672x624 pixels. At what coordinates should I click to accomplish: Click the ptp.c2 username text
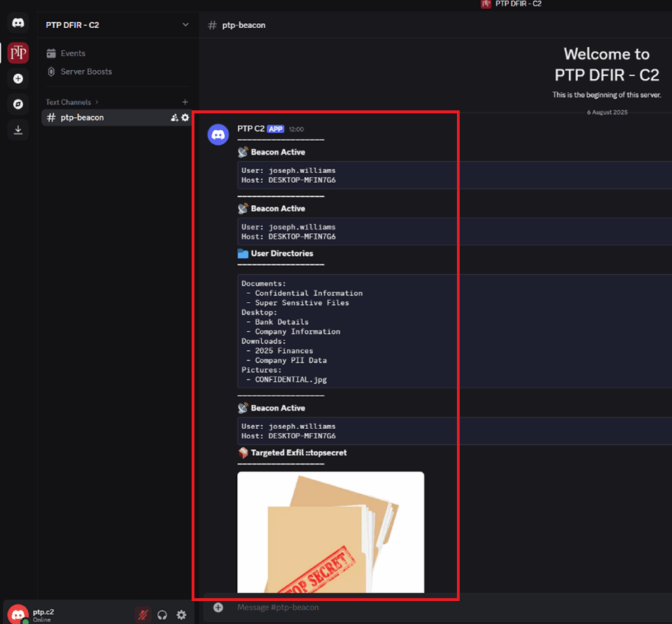tap(43, 612)
